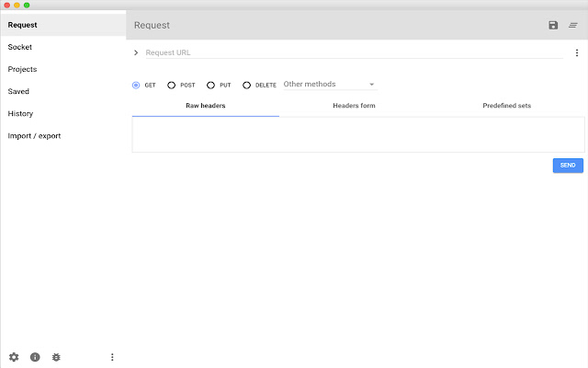The width and height of the screenshot is (588, 368).
Task: Click into the Request URL field
Action: click(x=354, y=53)
